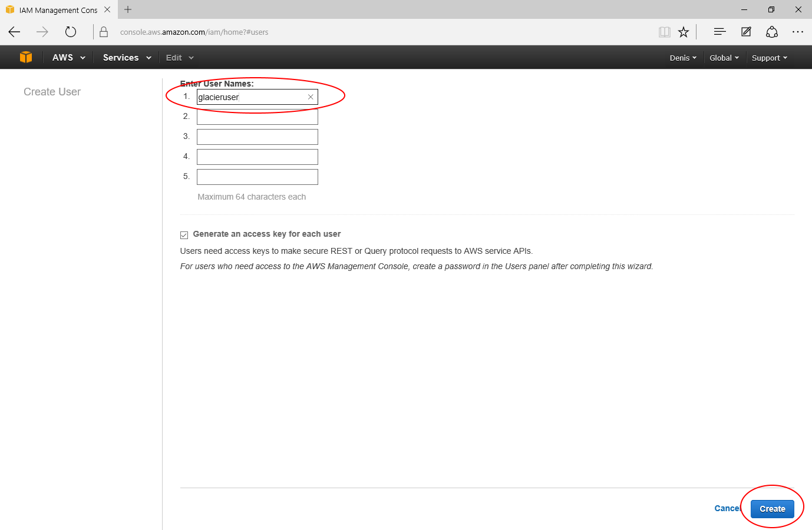812x530 pixels.
Task: Click user name field number 5
Action: (x=258, y=177)
